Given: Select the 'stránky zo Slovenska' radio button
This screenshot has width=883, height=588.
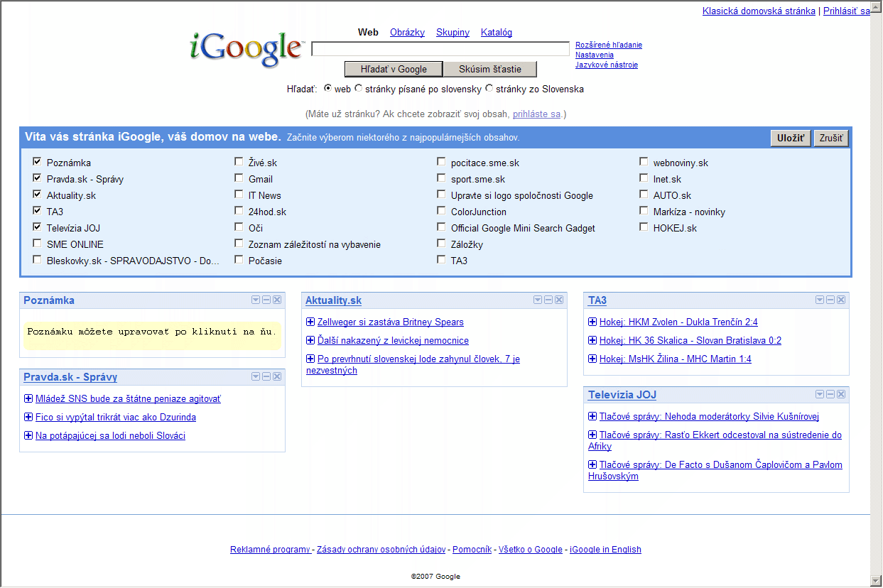Looking at the screenshot, I should 489,89.
